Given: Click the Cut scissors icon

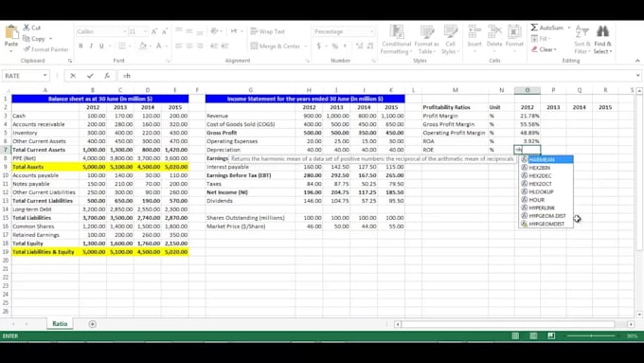Looking at the screenshot, I should [x=27, y=27].
